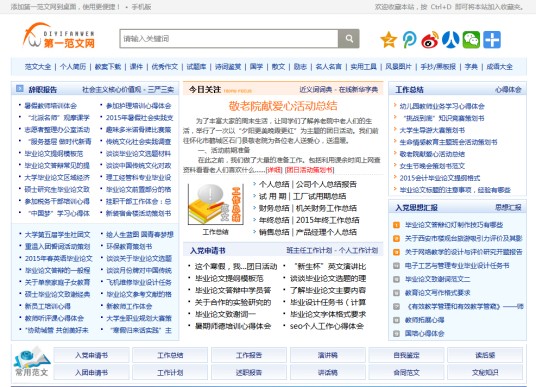The height and width of the screenshot is (387, 536).
Task: Open headline 敬老院献爱心活动总结
Action: click(283, 106)
